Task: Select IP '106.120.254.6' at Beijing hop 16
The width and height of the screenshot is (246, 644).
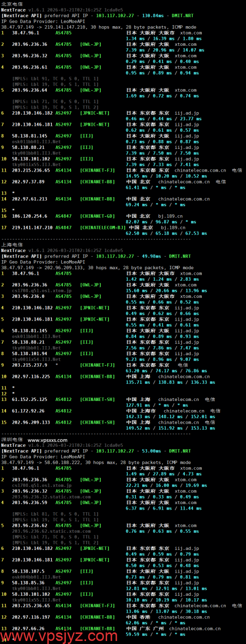Action: [x=30, y=216]
